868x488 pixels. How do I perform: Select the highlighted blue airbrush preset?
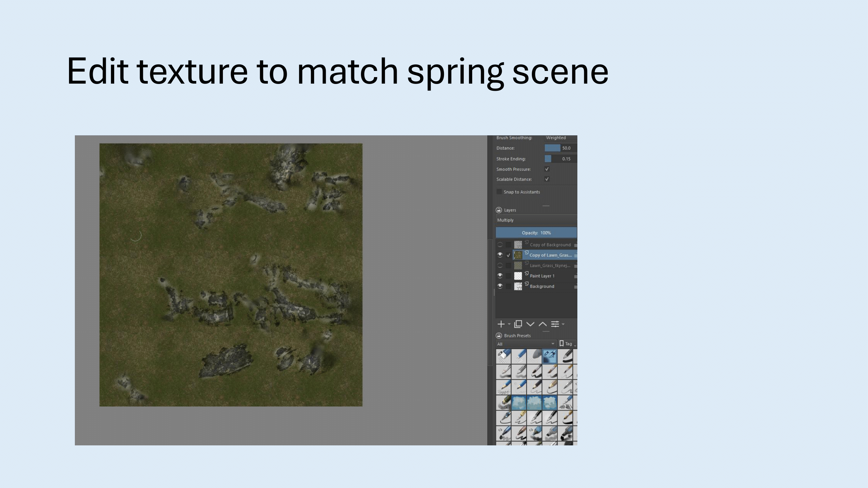(550, 356)
